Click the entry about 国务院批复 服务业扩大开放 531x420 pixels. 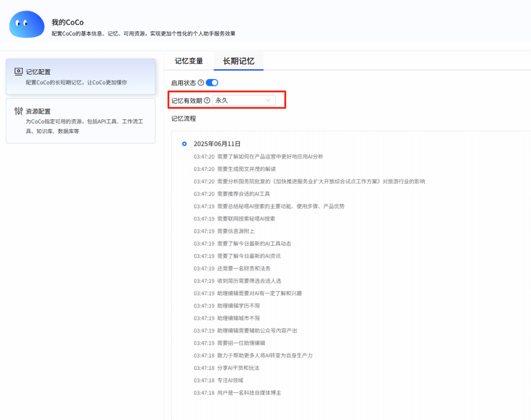click(321, 181)
